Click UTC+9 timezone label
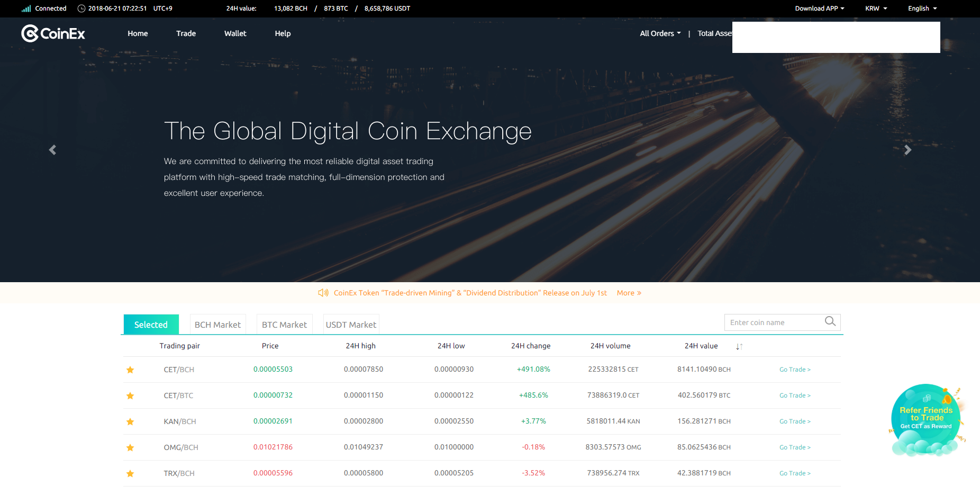This screenshot has height=495, width=980. [163, 8]
